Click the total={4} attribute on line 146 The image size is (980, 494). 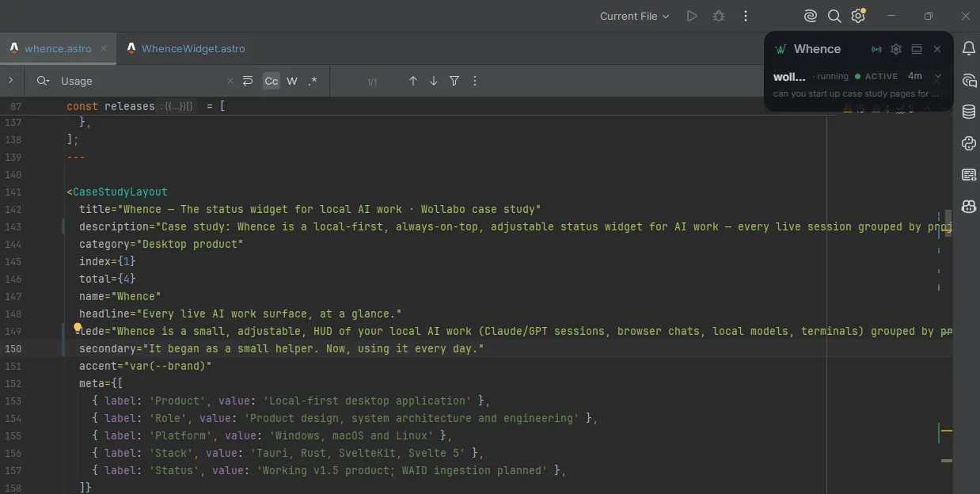coord(108,279)
